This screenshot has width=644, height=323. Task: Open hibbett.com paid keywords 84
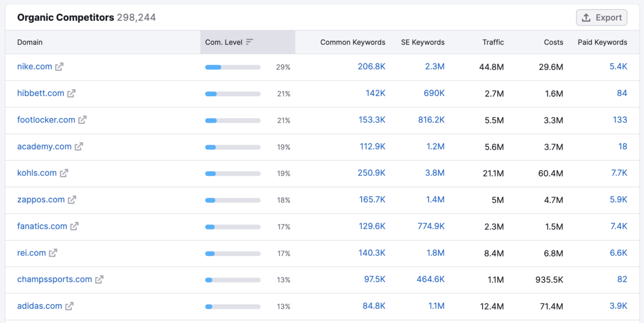click(622, 93)
